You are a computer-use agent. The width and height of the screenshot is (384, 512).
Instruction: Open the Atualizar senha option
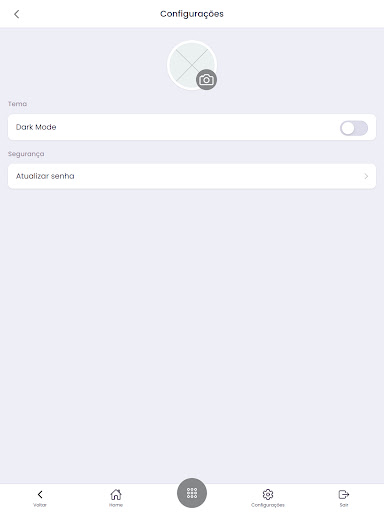pos(192,176)
